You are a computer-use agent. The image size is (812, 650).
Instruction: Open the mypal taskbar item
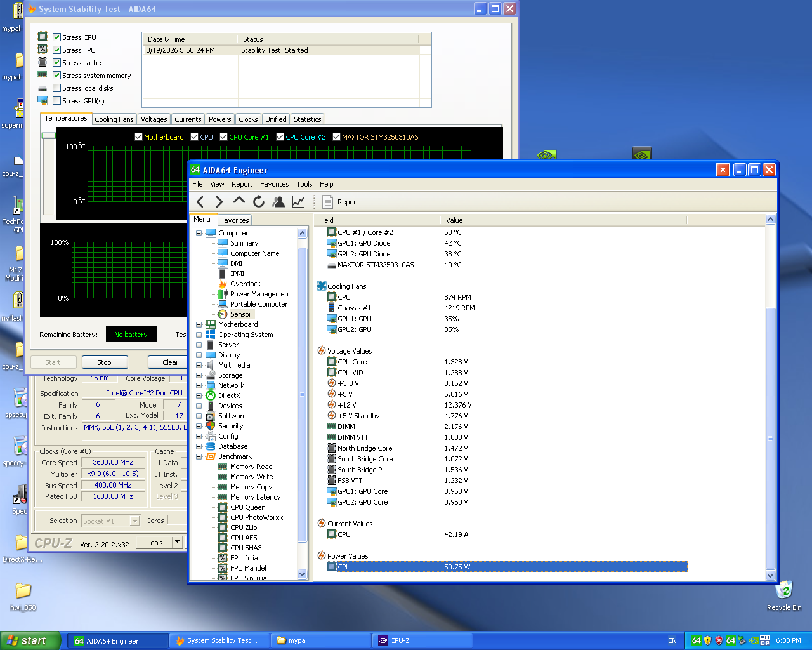tap(320, 640)
